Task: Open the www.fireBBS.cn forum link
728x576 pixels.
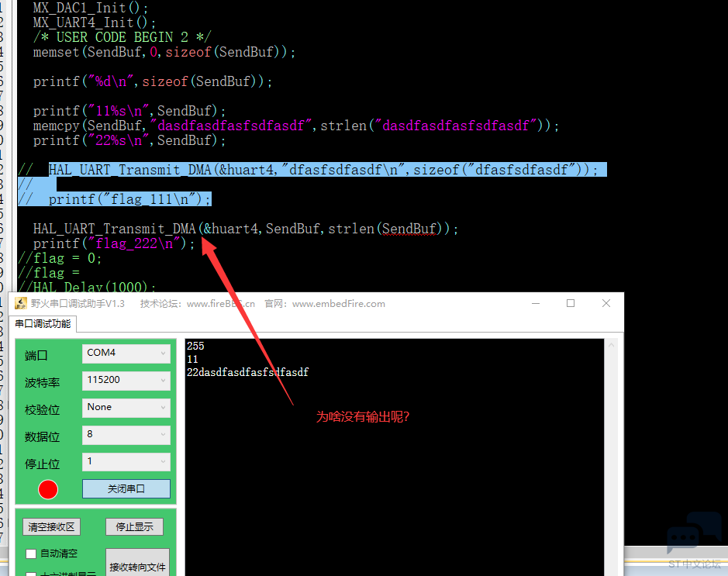Action: [x=221, y=303]
